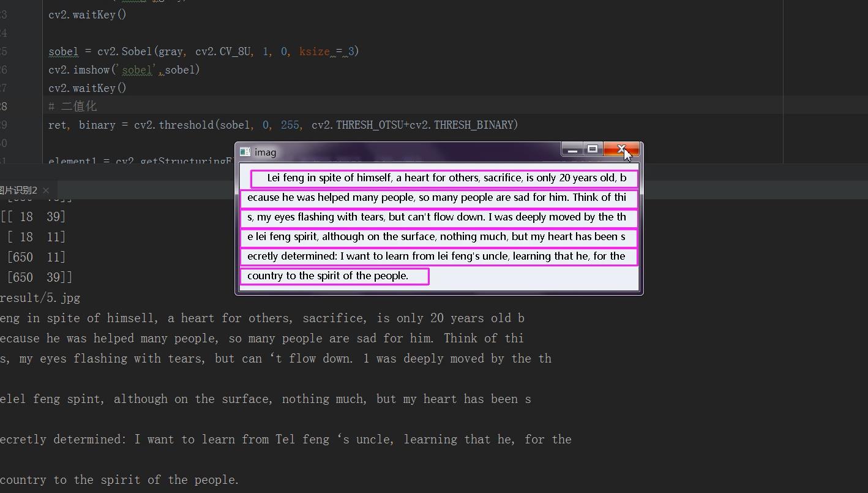Close the imag window
868x493 pixels.
pyautogui.click(x=621, y=149)
